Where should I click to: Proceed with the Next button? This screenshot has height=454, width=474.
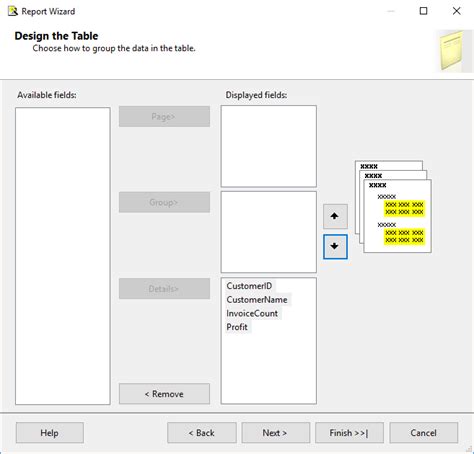275,433
